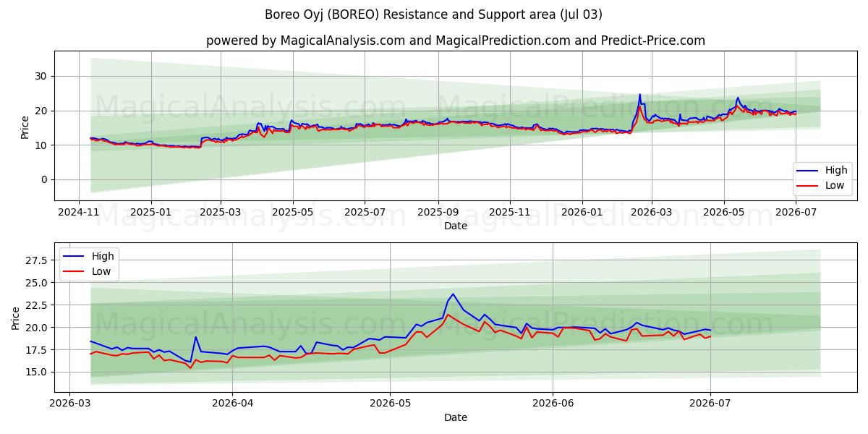The height and width of the screenshot is (434, 868).
Task: Click the 'Price' y-axis label of the top chart
Action: point(25,127)
